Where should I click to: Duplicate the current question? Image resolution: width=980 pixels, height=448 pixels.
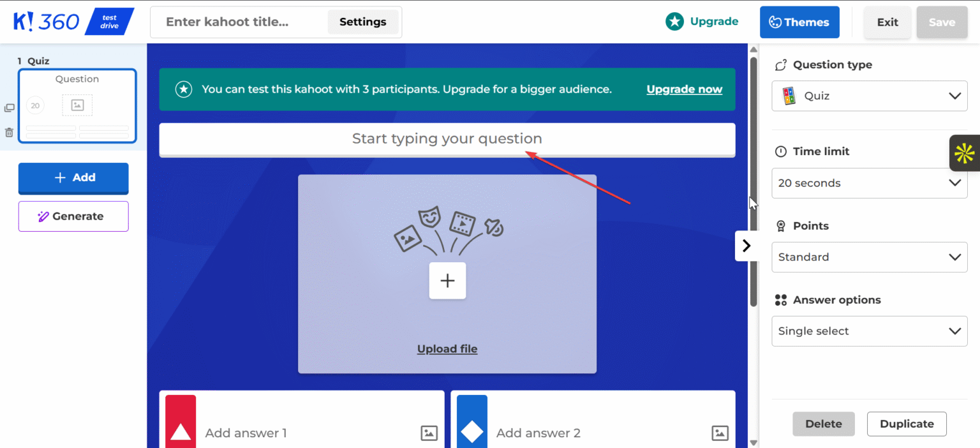point(907,424)
